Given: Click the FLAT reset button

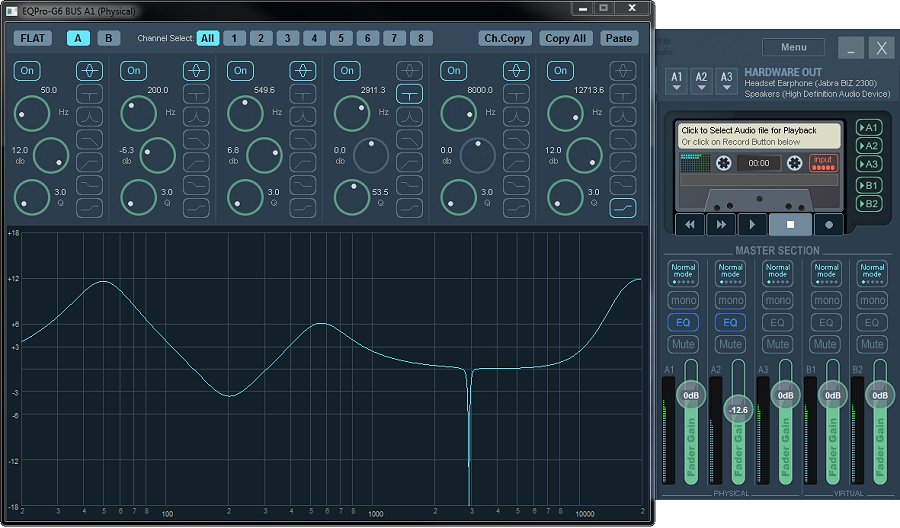Looking at the screenshot, I should coord(34,38).
